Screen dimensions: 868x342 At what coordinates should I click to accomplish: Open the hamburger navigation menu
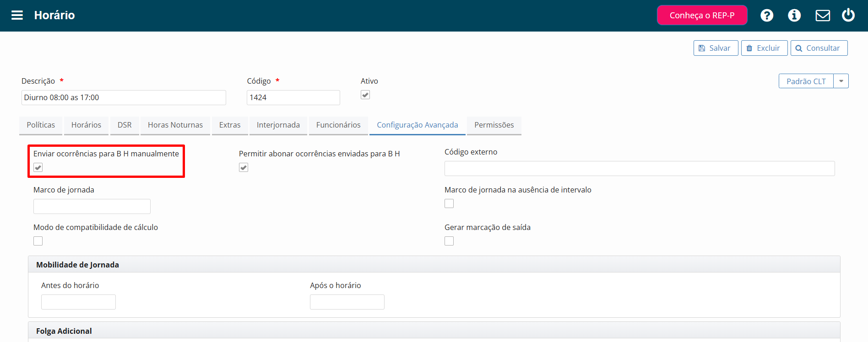click(x=17, y=15)
